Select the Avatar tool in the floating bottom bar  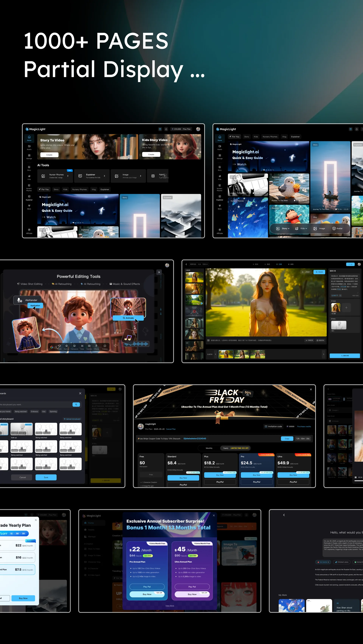tap(337, 228)
